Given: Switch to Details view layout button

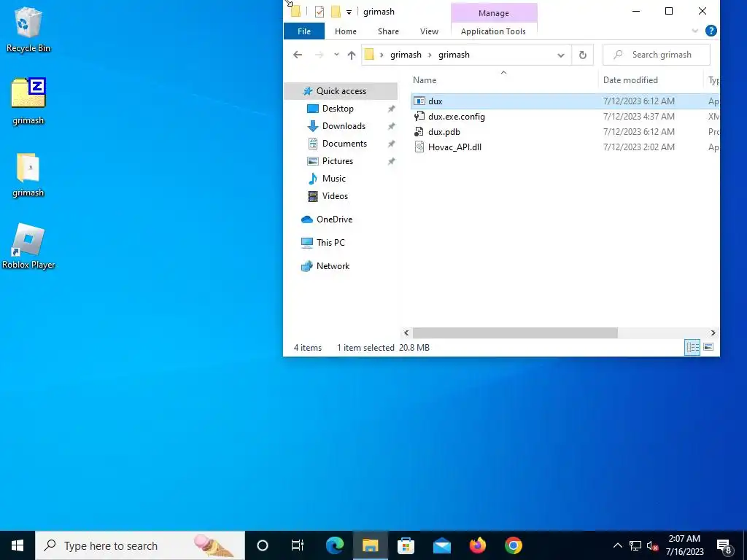Looking at the screenshot, I should (x=692, y=348).
